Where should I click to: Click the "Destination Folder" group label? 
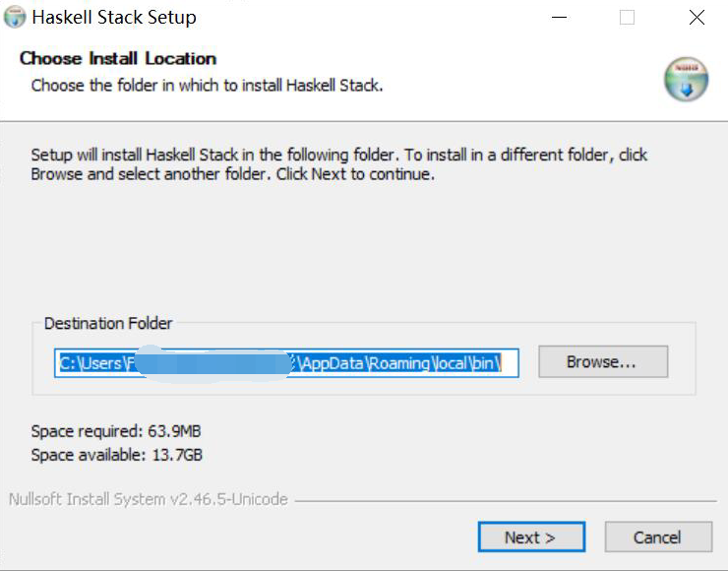[x=108, y=323]
